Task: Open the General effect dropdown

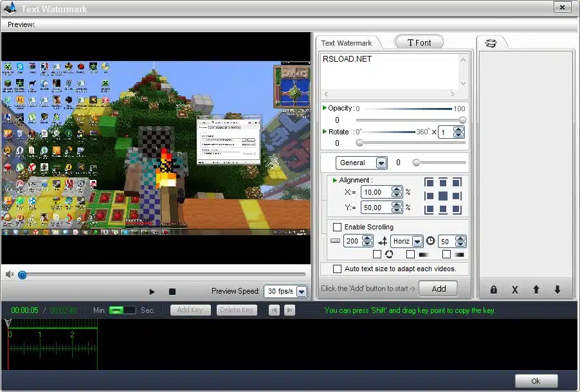Action: (x=381, y=163)
